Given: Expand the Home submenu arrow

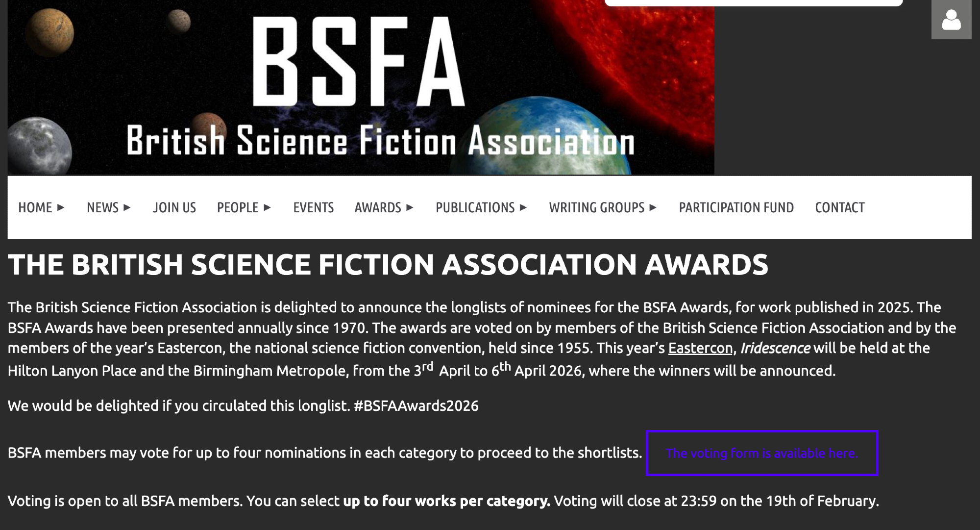Looking at the screenshot, I should tap(61, 208).
